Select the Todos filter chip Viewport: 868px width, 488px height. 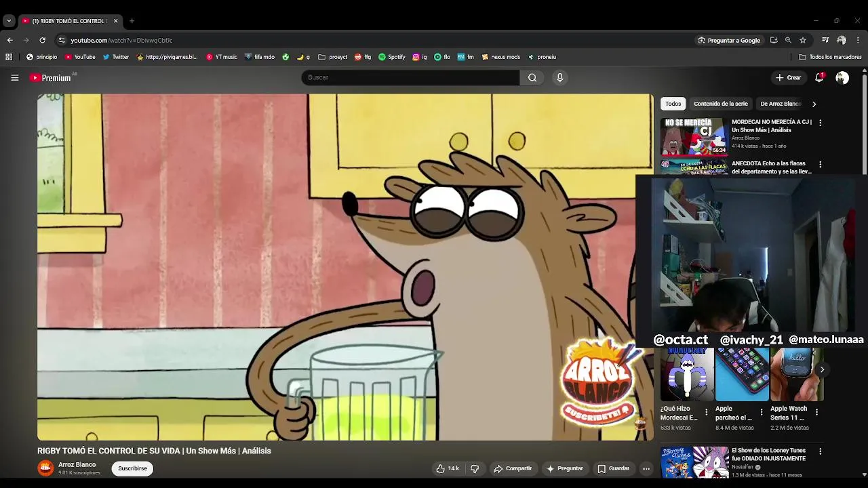click(x=673, y=104)
